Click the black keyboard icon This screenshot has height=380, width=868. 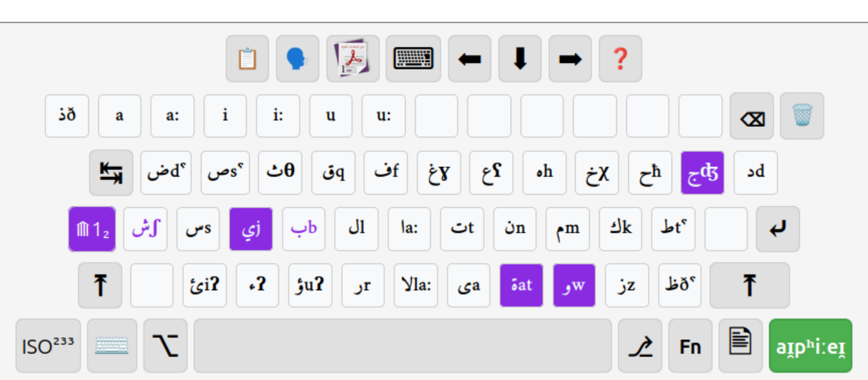(x=413, y=59)
